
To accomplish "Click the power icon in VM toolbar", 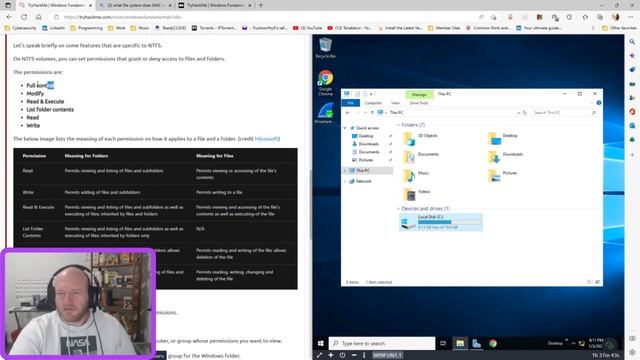I will (342, 355).
